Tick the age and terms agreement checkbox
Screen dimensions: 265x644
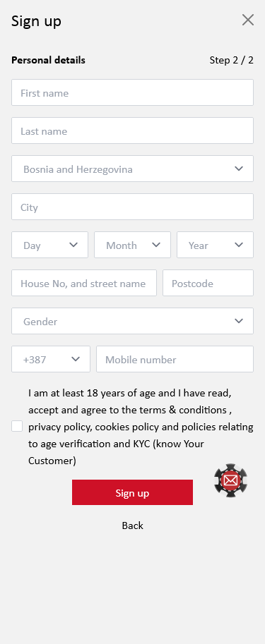click(x=17, y=426)
